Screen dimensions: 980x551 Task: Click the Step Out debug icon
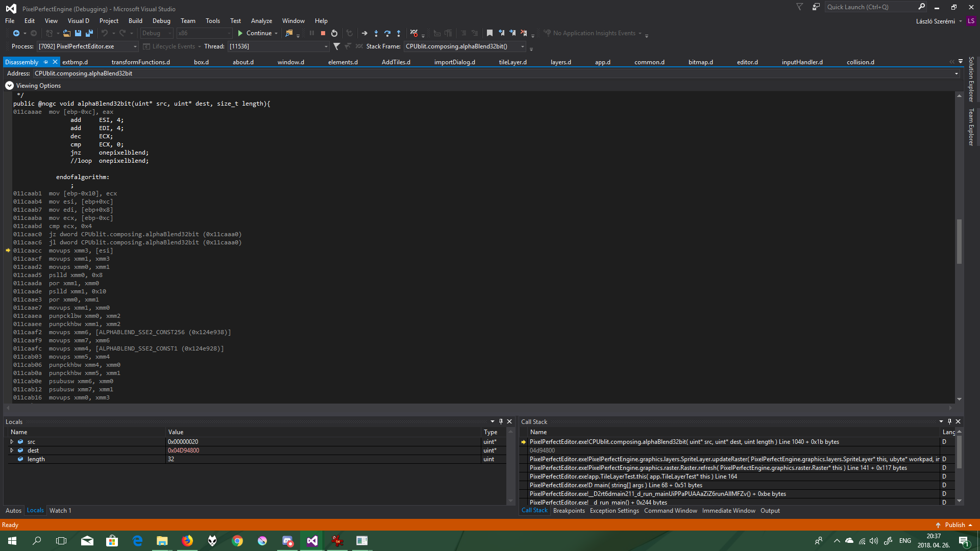(x=399, y=33)
